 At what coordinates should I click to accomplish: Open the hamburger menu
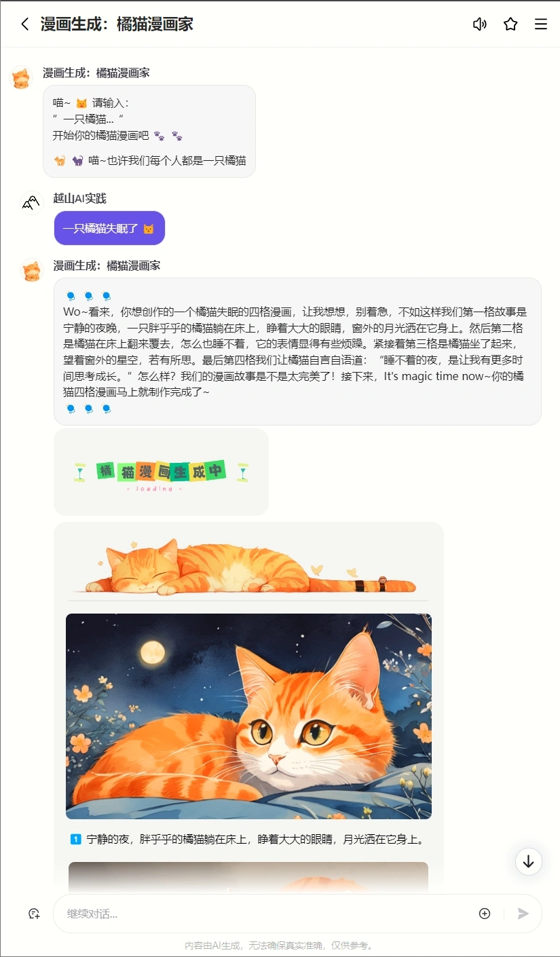pos(541,24)
